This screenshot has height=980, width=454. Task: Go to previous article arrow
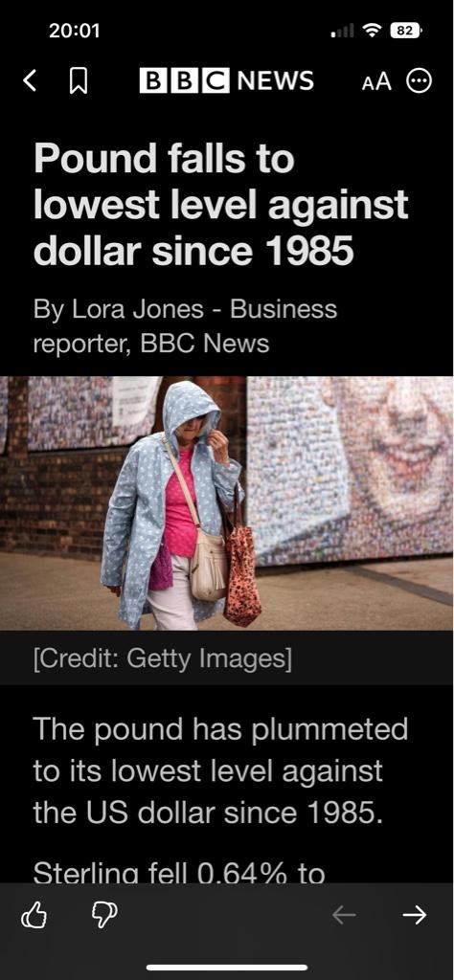344,915
